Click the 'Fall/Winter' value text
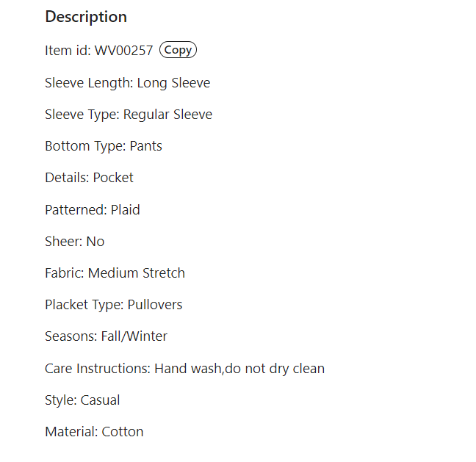This screenshot has width=476, height=462. [134, 336]
